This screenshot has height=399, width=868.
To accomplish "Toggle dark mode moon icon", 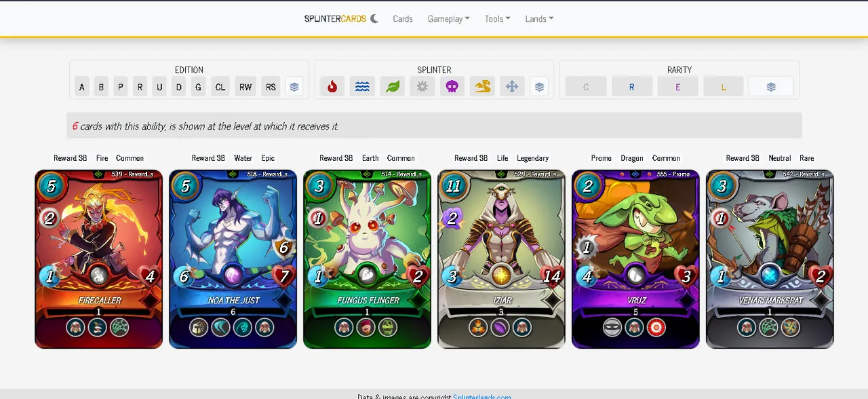I will point(374,19).
